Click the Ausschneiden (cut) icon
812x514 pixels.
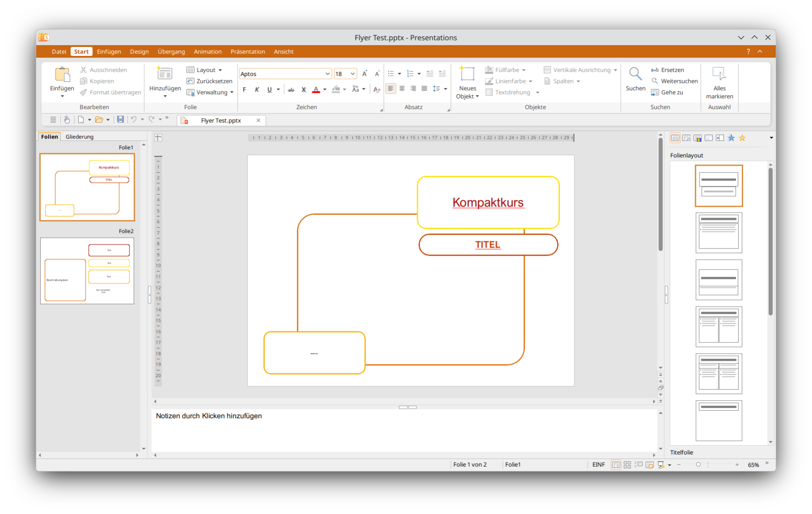[83, 70]
